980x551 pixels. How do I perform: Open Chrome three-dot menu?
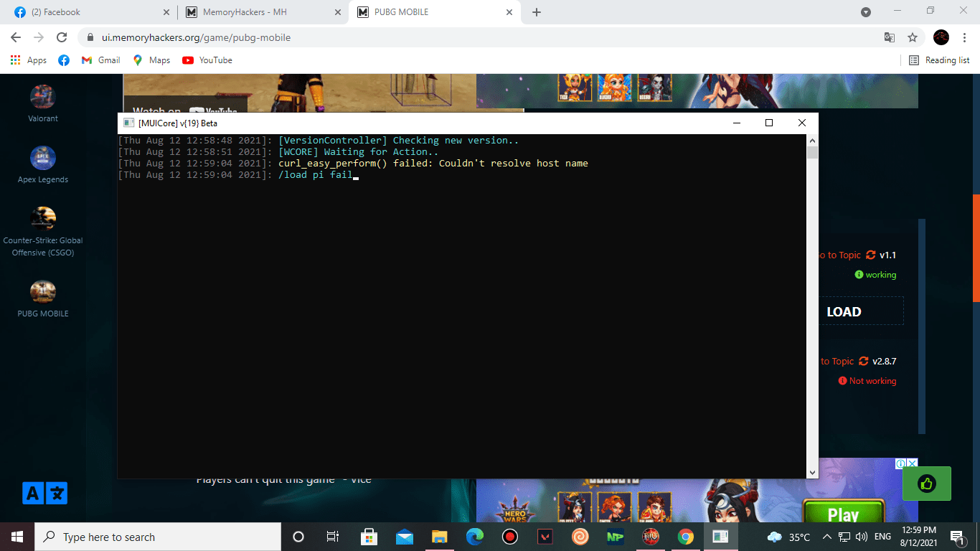[963, 37]
